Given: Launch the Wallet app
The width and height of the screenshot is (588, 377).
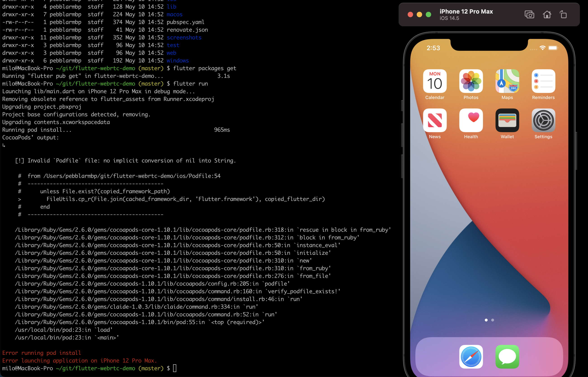Looking at the screenshot, I should [x=507, y=120].
